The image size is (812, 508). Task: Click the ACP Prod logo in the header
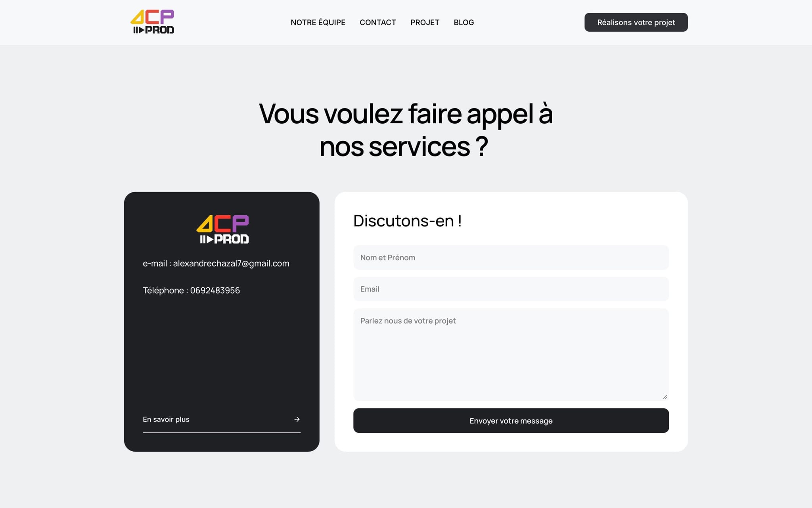click(x=152, y=22)
